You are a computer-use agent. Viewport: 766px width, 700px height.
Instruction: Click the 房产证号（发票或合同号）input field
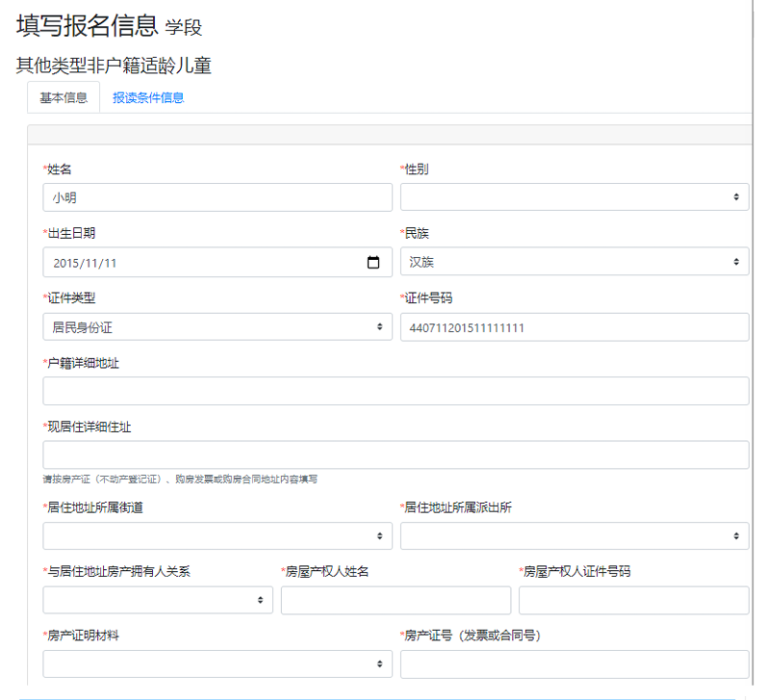(x=574, y=664)
